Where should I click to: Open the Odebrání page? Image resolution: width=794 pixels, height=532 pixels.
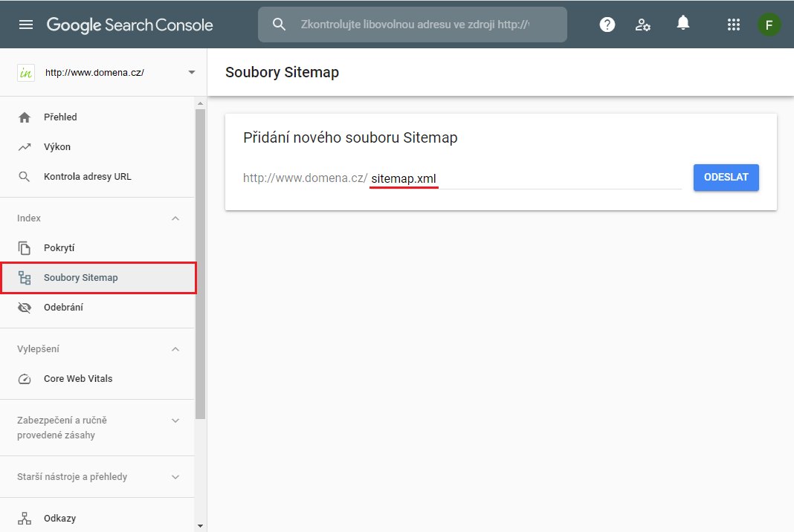[x=63, y=308]
